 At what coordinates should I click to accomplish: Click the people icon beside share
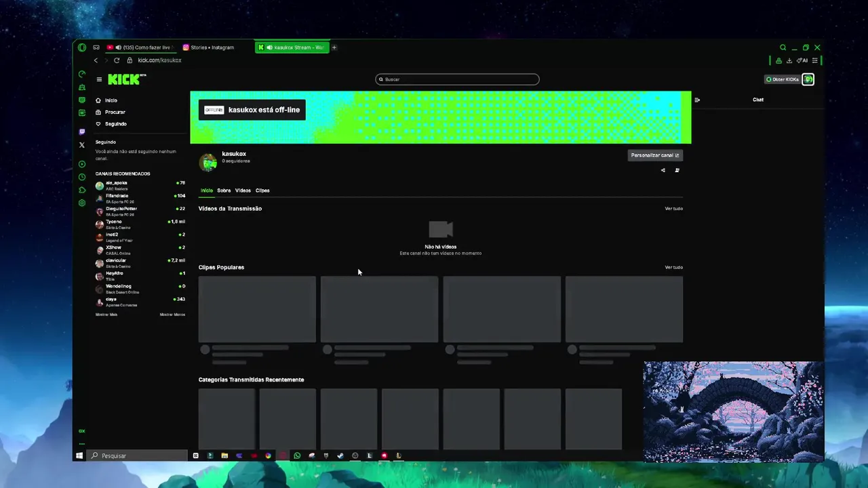[x=677, y=170]
